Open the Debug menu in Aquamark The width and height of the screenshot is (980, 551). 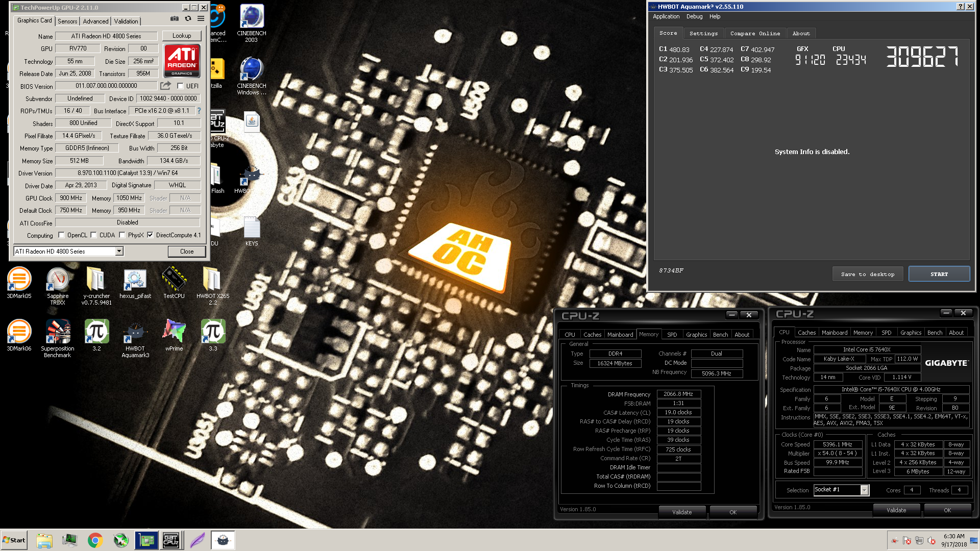[x=694, y=17]
